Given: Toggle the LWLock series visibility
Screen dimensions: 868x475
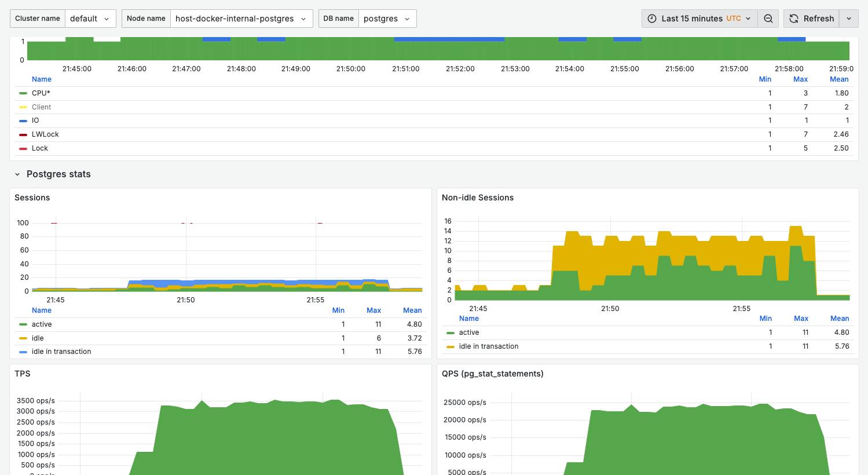Looking at the screenshot, I should click(x=45, y=134).
